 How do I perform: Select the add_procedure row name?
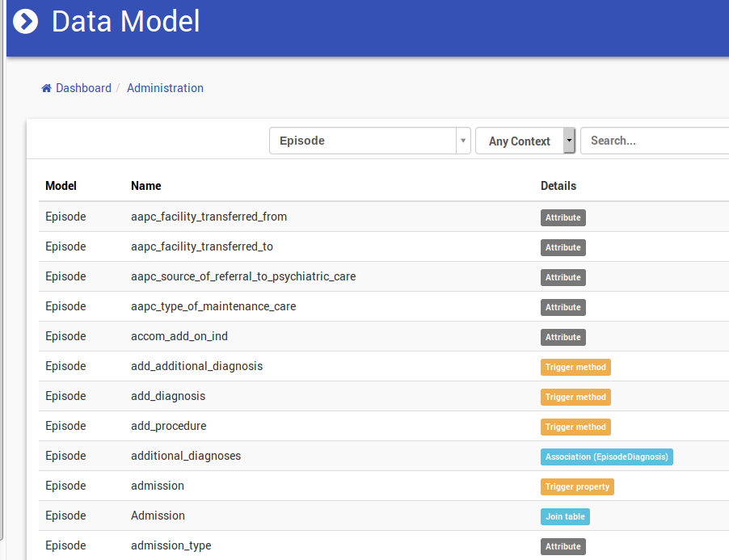point(168,426)
